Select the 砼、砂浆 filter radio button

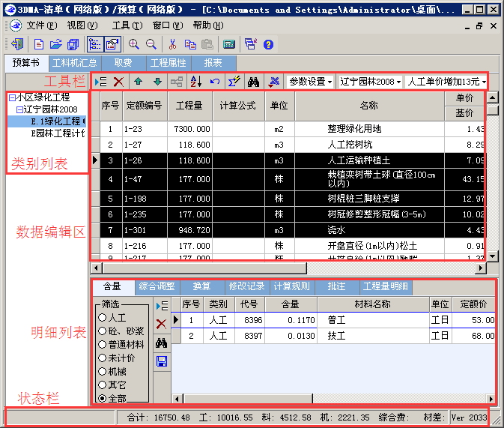pos(102,331)
